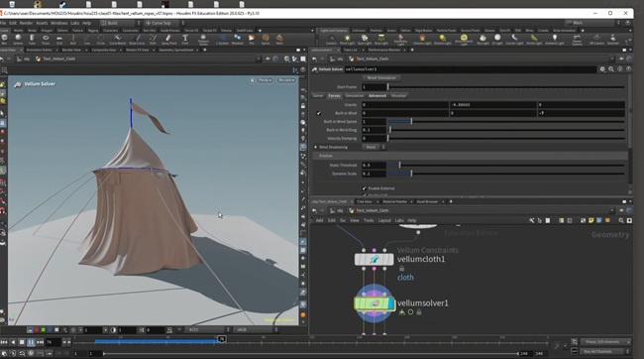Switch to the Visualize tab
The height and width of the screenshot is (359, 644).
[398, 96]
